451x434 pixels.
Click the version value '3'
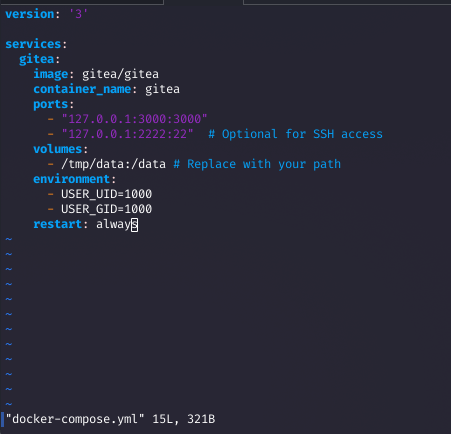point(78,14)
